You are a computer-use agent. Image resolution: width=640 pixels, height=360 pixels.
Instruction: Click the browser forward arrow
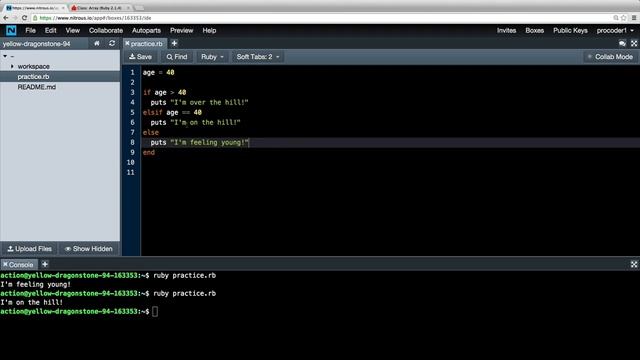[x=15, y=18]
